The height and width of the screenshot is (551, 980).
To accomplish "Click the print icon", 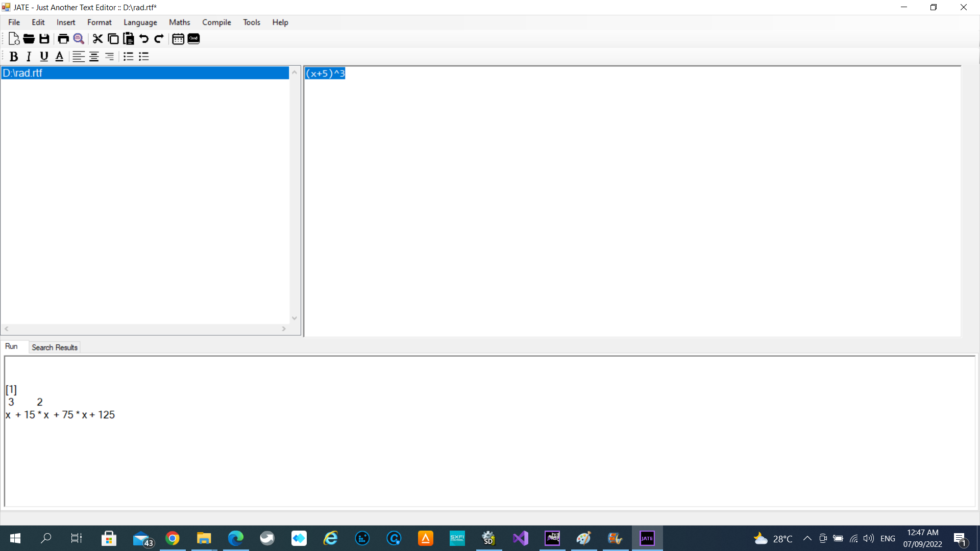I will 63,39.
